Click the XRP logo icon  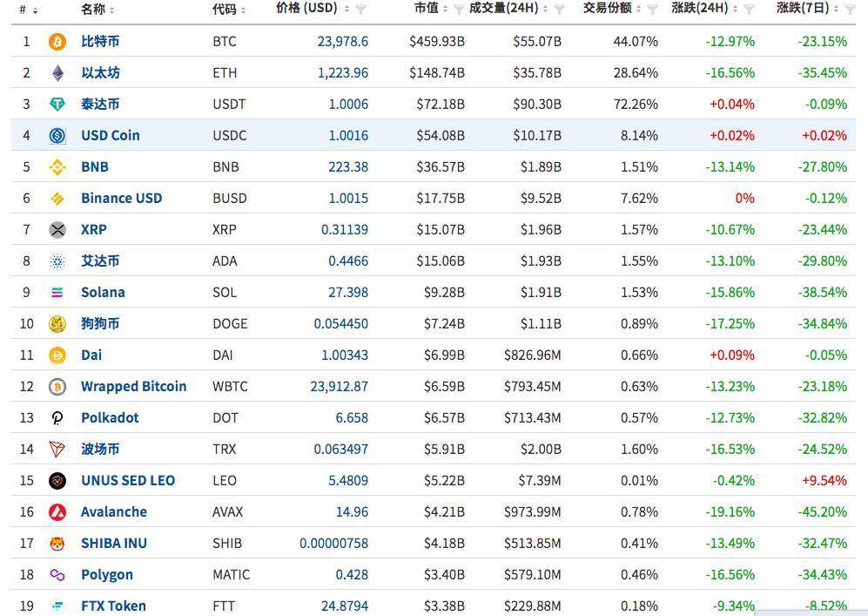point(57,229)
